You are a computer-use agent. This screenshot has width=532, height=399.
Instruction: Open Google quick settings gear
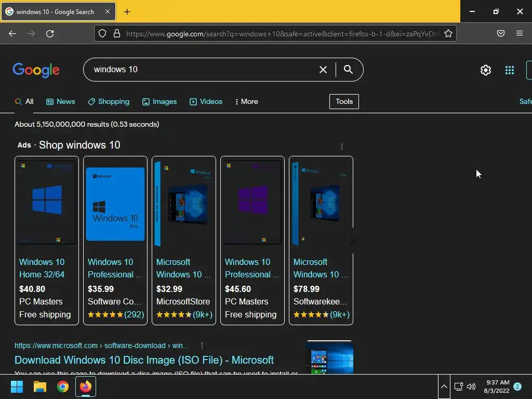pyautogui.click(x=486, y=70)
